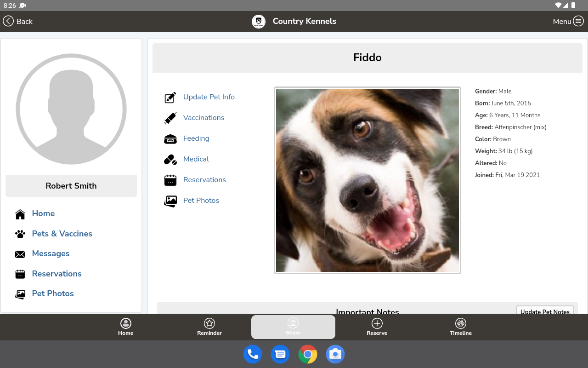Click the Update Pet Notes button

[545, 310]
